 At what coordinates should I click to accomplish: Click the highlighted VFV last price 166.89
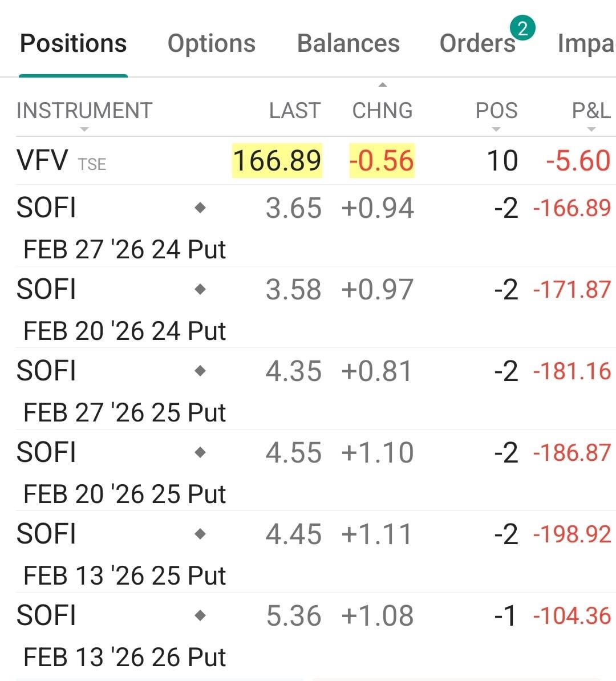[277, 161]
